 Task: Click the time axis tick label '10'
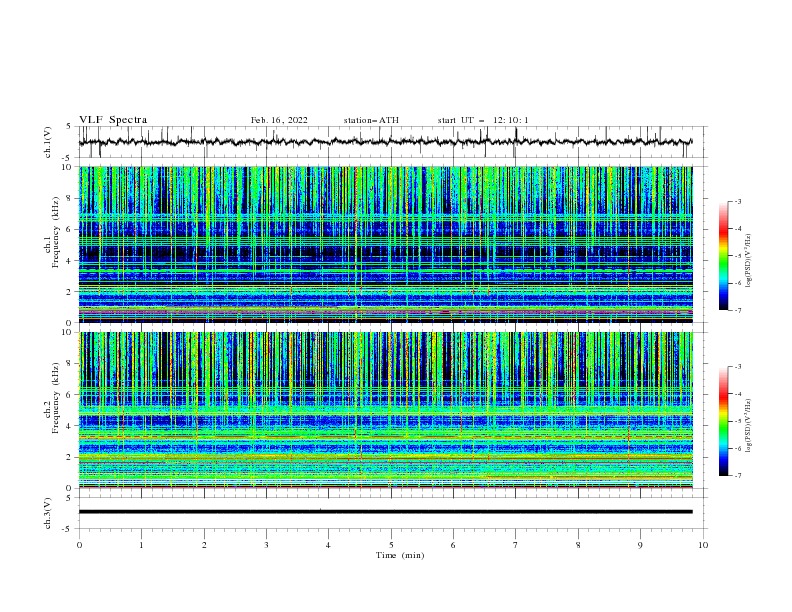703,545
